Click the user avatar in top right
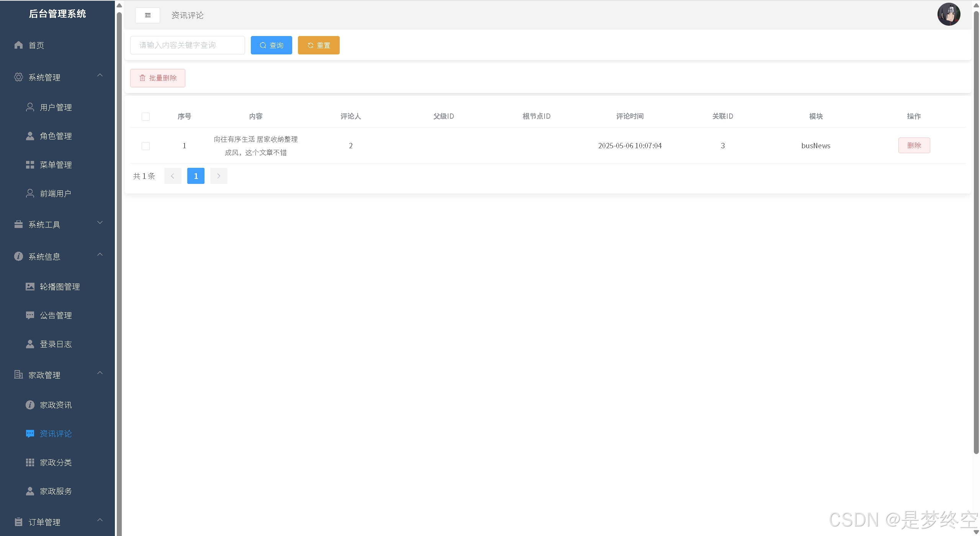 coord(948,15)
